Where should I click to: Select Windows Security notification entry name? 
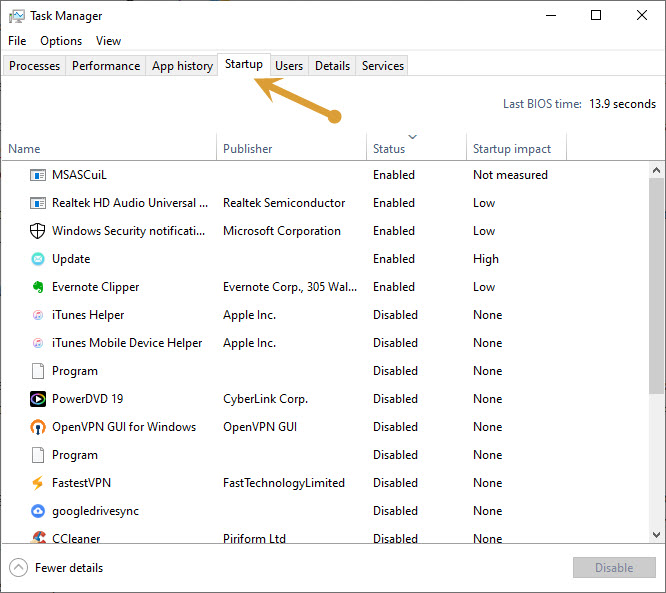[x=128, y=231]
